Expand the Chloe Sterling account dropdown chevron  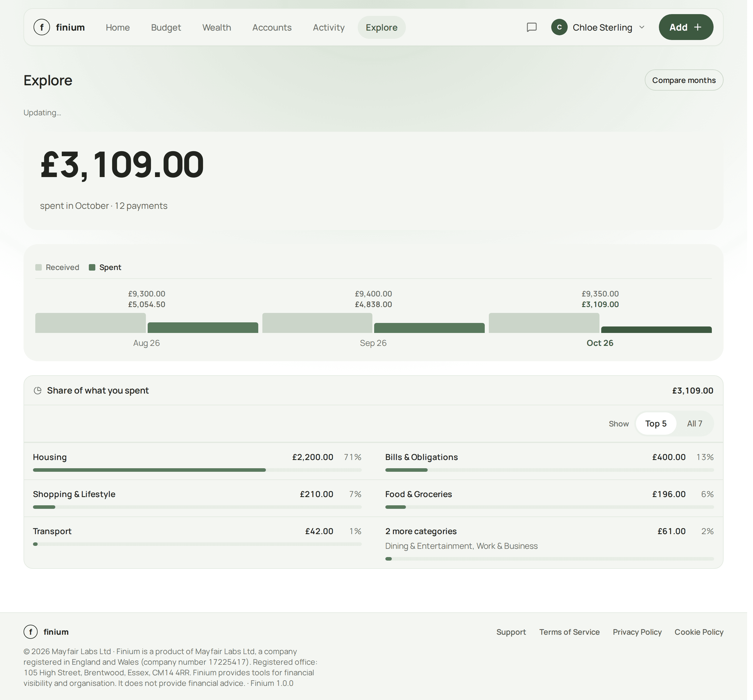pyautogui.click(x=642, y=27)
